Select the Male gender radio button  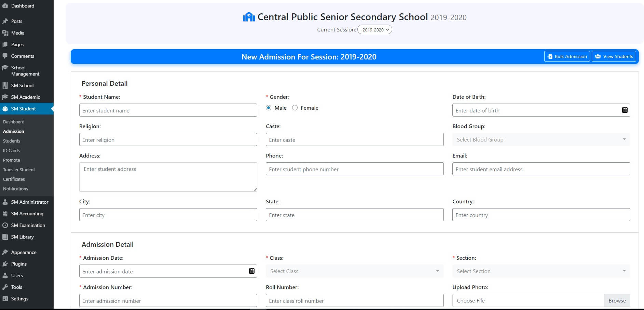pyautogui.click(x=269, y=108)
